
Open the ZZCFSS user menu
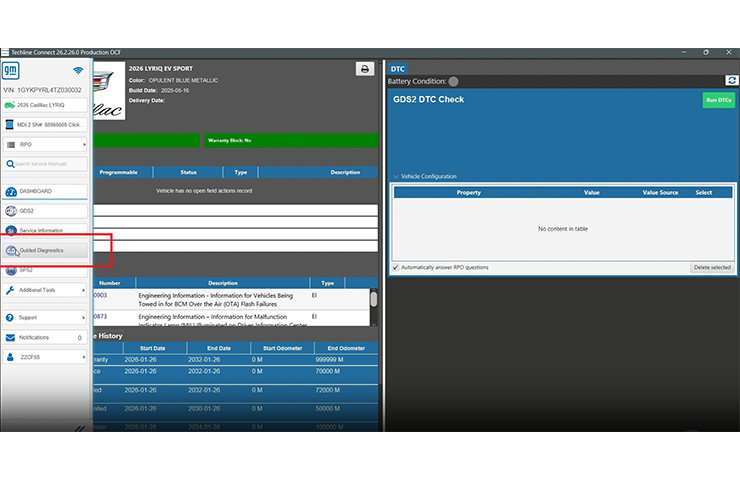pos(45,357)
